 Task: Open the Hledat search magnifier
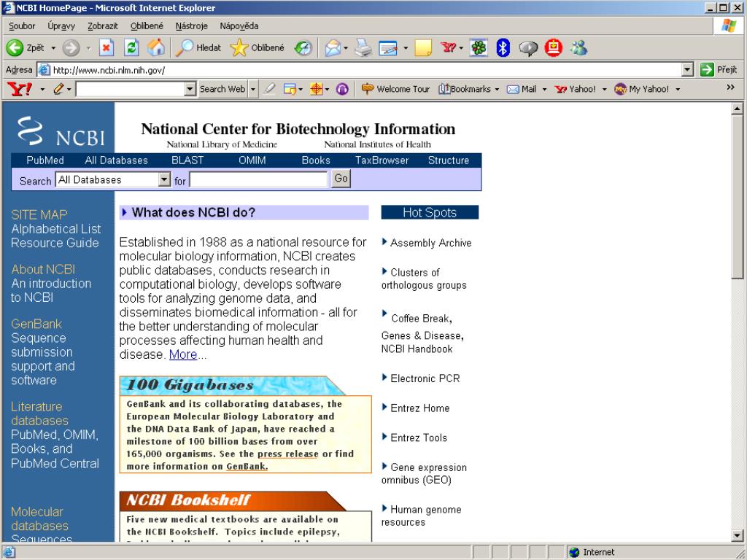click(184, 47)
